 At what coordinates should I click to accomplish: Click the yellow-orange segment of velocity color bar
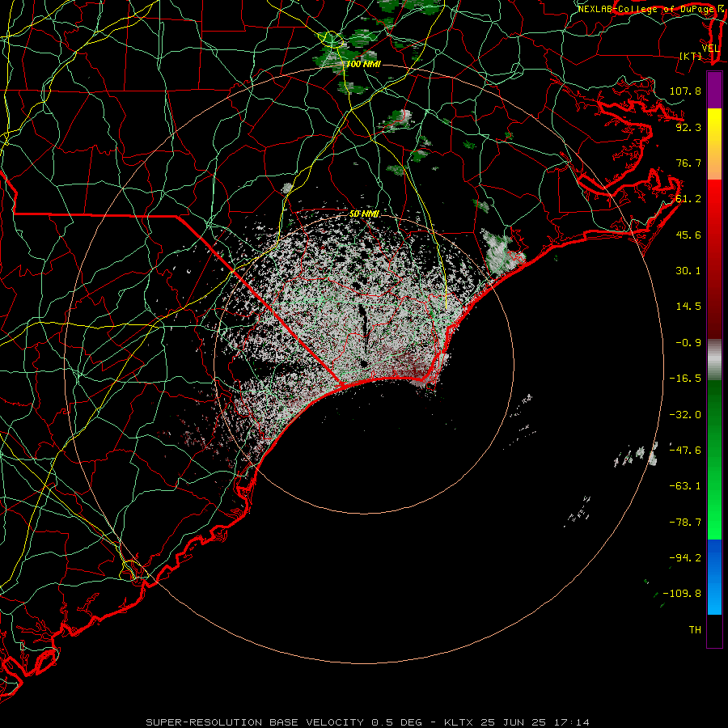714,144
